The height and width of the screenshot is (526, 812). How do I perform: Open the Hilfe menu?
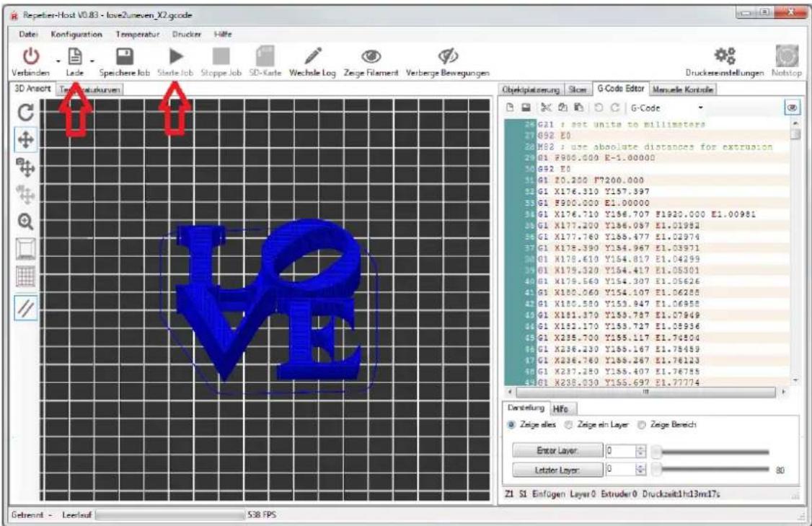pyautogui.click(x=223, y=34)
